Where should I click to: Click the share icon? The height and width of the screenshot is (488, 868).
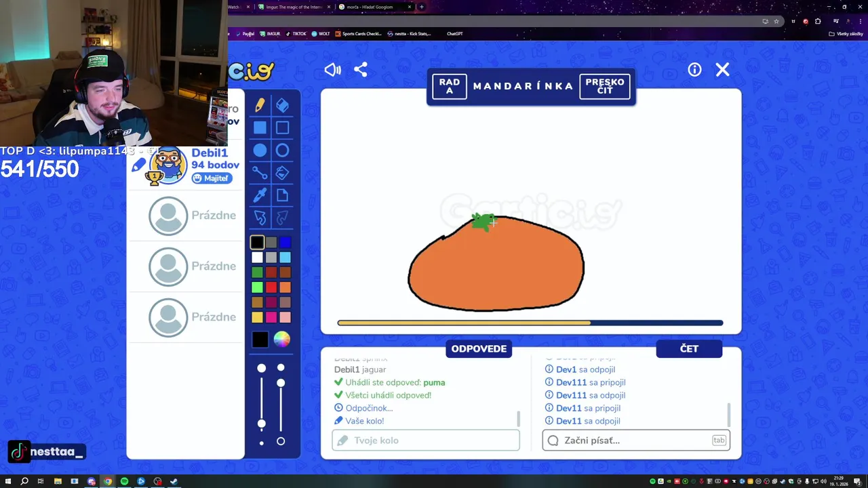(361, 70)
